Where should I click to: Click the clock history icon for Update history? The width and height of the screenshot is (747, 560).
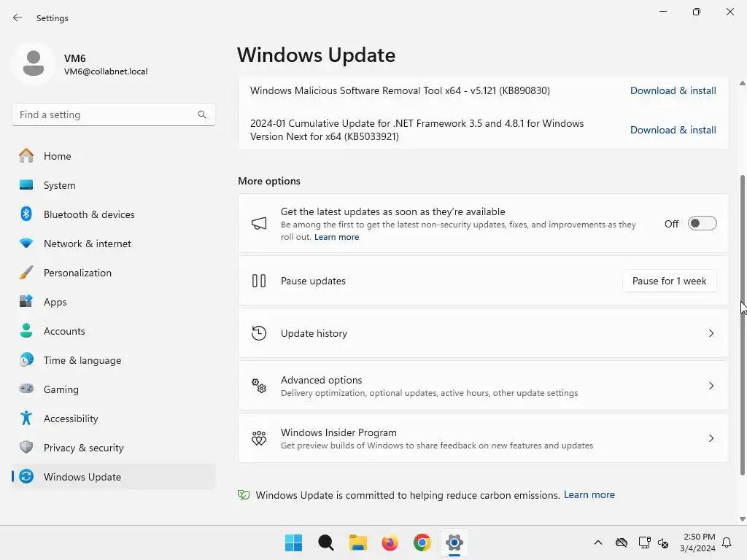pyautogui.click(x=259, y=332)
